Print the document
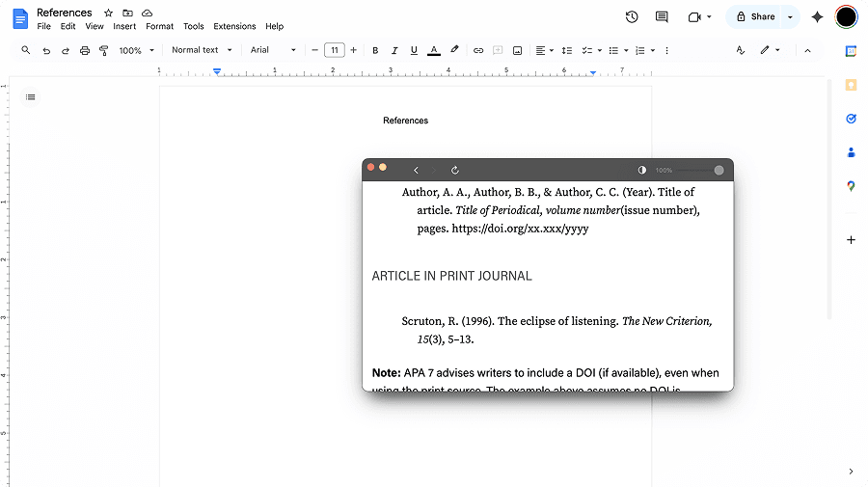Screen dimensions: 868x487 coord(85,50)
